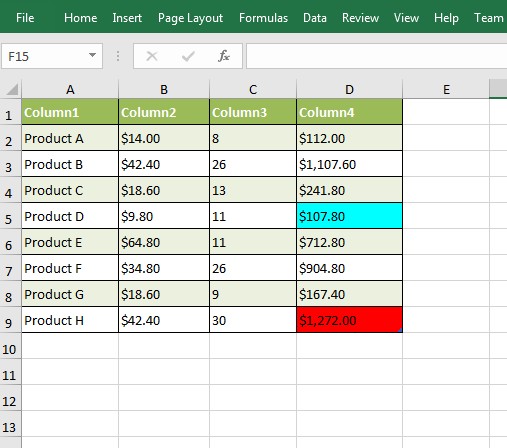The width and height of the screenshot is (507, 448).
Task: Select the red cell containing $1,272.00
Action: point(349,320)
